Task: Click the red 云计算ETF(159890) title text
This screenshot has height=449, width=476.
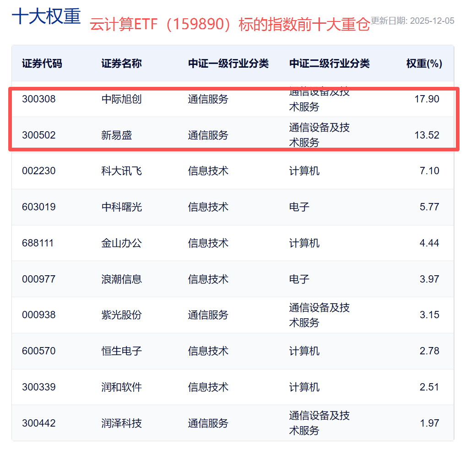Action: (x=229, y=25)
